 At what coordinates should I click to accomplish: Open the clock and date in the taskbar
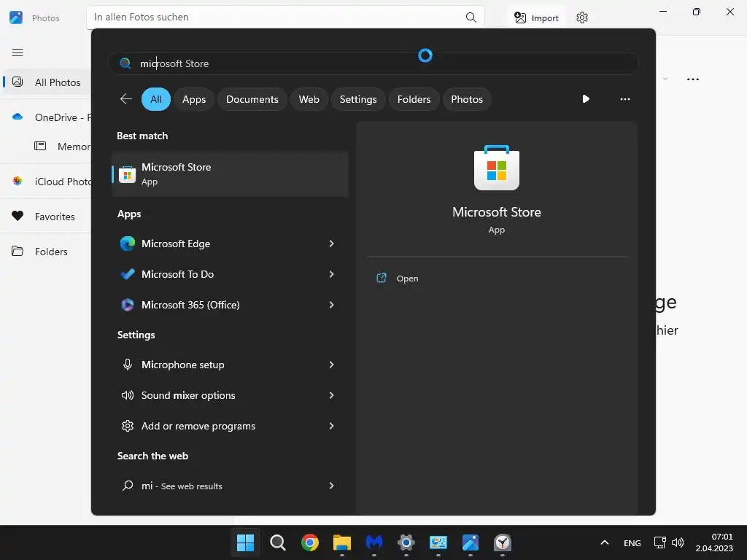click(714, 542)
